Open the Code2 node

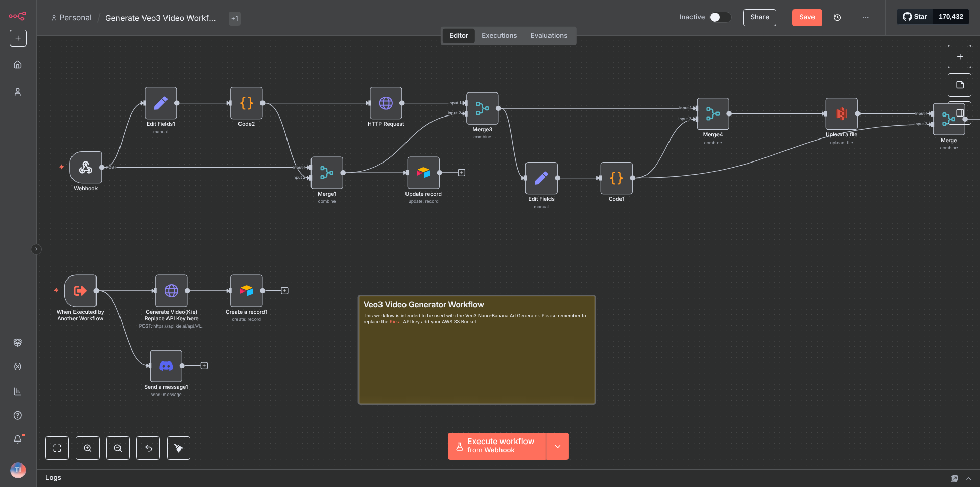(x=246, y=103)
